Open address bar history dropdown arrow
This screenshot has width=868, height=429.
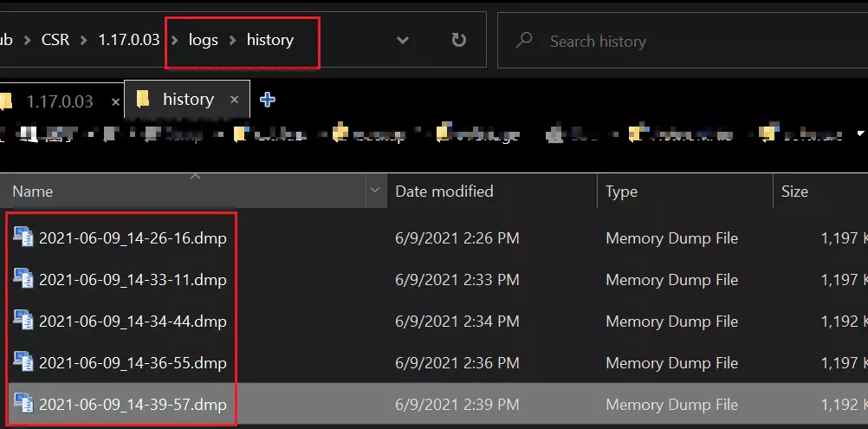(403, 40)
